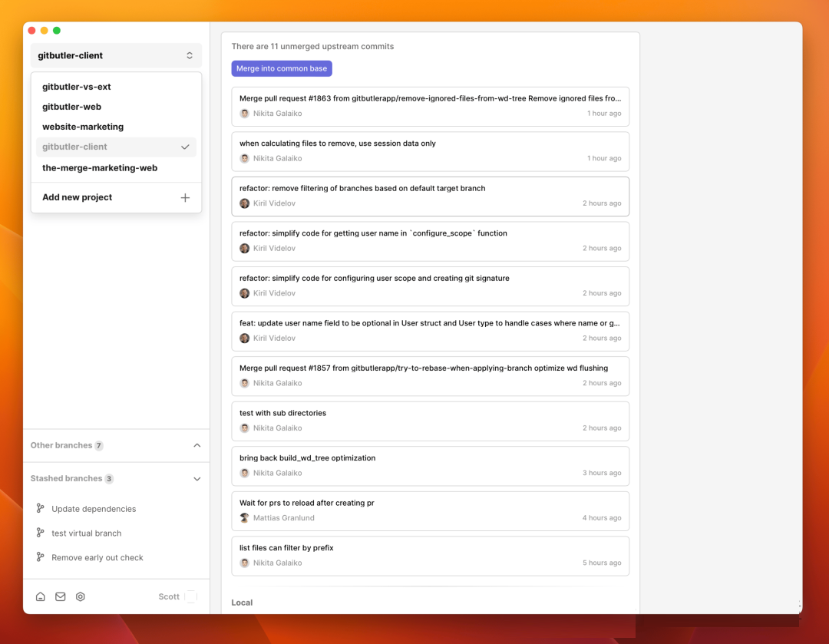Click Merge into common base button
829x644 pixels.
(282, 68)
